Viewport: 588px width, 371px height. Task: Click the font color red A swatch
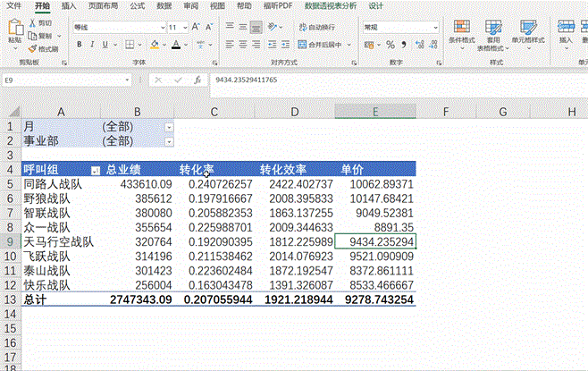[176, 43]
